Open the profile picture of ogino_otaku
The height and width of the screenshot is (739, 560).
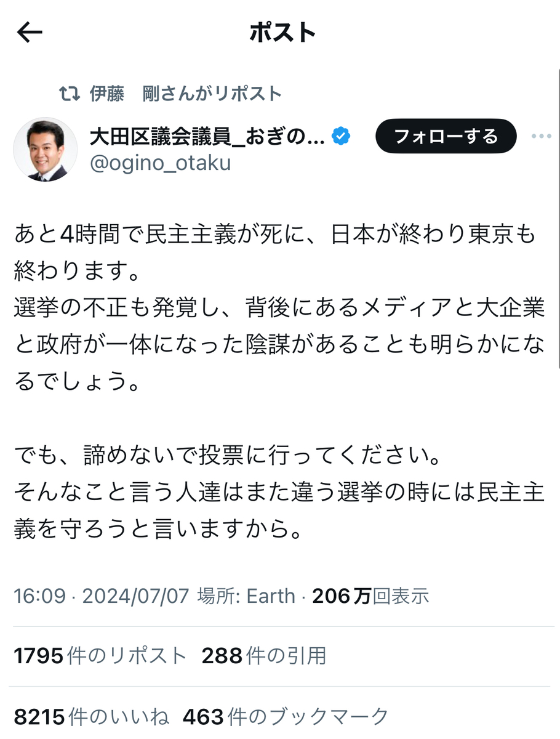coord(46,149)
